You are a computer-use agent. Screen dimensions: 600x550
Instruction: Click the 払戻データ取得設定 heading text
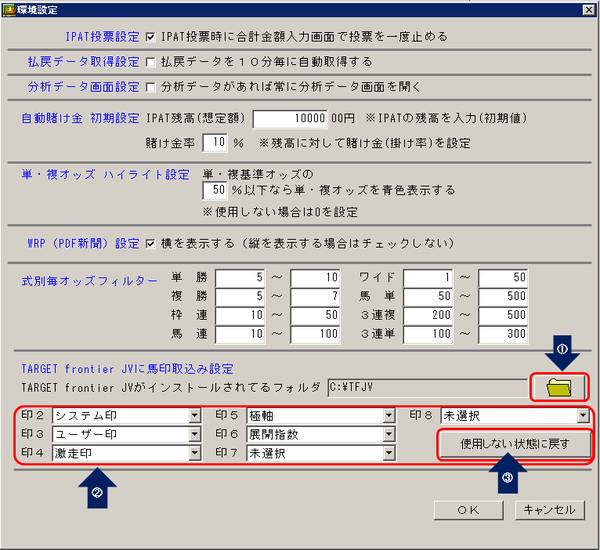[x=84, y=62]
